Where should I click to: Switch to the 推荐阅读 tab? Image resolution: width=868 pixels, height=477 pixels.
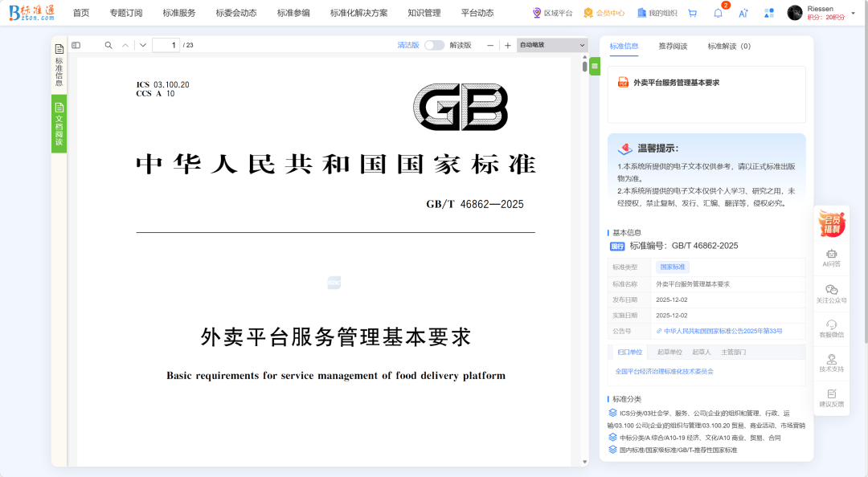[x=673, y=47]
